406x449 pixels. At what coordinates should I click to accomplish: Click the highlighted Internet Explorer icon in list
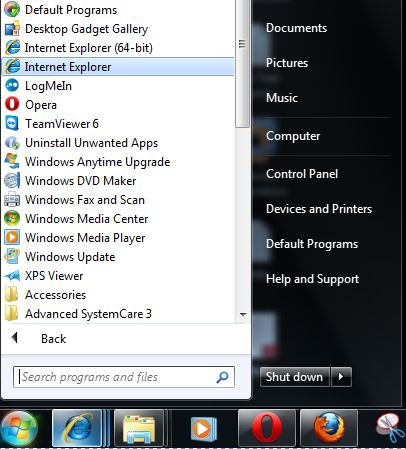12,67
